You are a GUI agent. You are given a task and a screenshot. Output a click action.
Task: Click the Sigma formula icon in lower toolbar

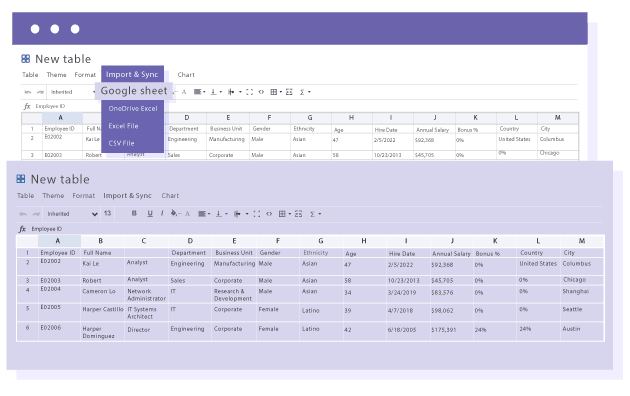(x=312, y=214)
